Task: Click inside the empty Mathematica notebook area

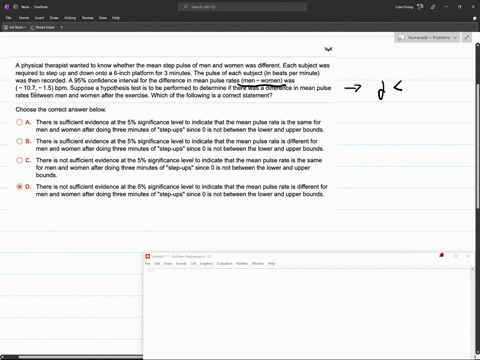Action: 307,313
